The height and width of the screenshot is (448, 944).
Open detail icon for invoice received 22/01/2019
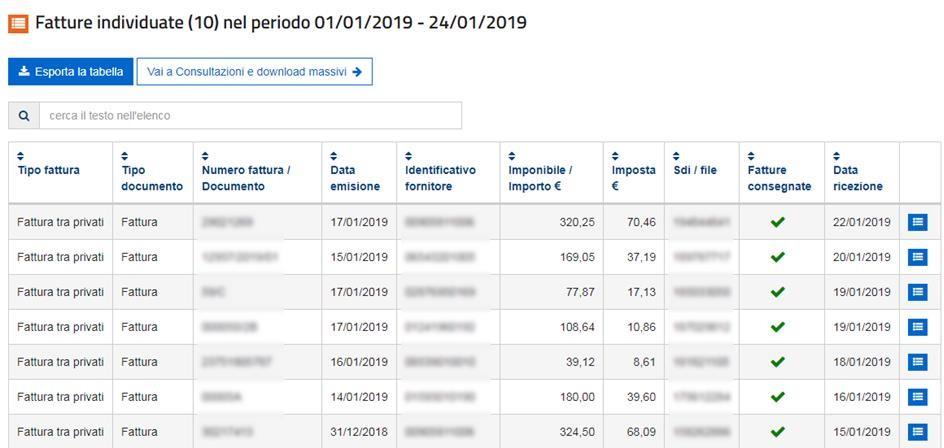click(917, 222)
